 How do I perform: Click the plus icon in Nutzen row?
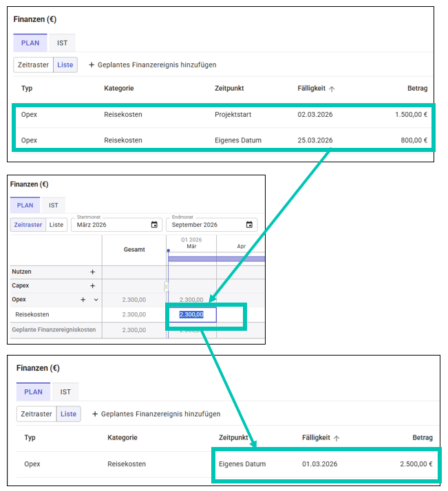pyautogui.click(x=92, y=272)
